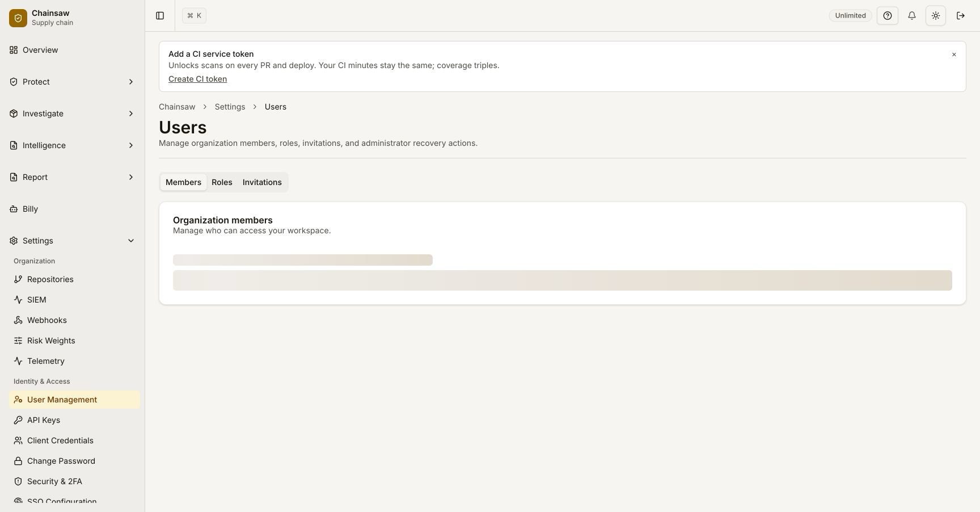Switch to the Roles tab

click(x=222, y=182)
